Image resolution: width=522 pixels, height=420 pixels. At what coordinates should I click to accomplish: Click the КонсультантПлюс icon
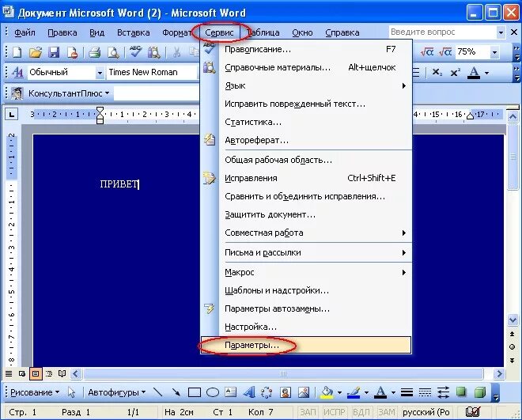tap(17, 93)
